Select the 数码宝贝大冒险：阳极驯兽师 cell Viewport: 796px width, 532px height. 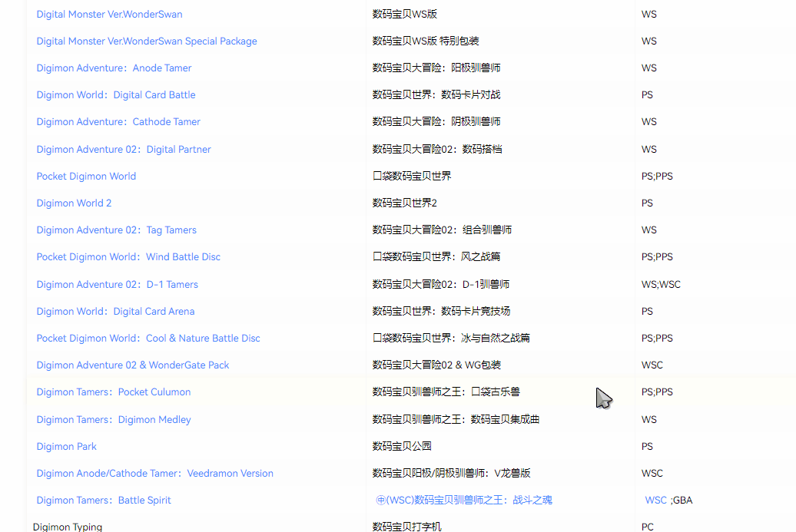(436, 68)
